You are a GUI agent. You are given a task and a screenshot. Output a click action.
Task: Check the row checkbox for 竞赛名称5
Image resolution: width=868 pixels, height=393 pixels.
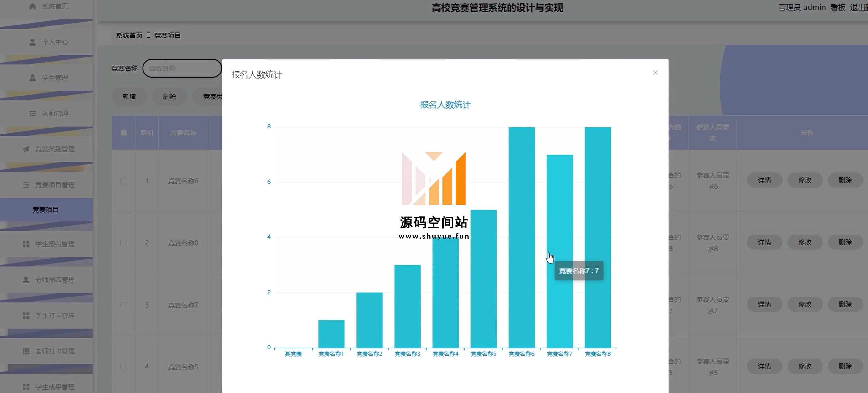(x=124, y=367)
